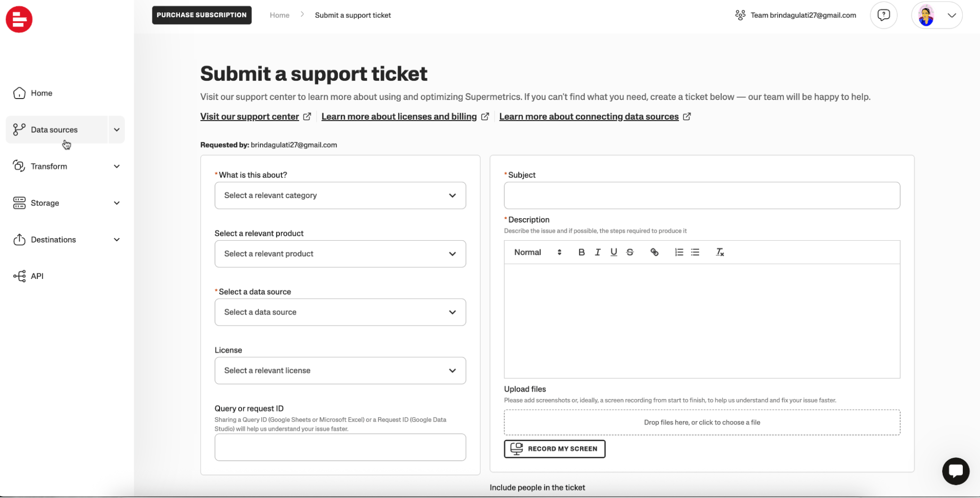Click the Purchase Subscription button

coord(201,15)
